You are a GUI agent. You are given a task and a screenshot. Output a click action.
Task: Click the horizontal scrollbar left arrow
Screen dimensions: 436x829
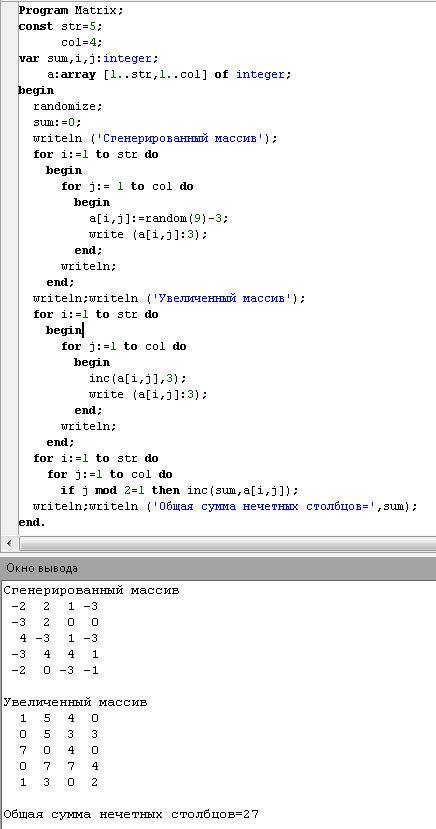pyautogui.click(x=9, y=544)
